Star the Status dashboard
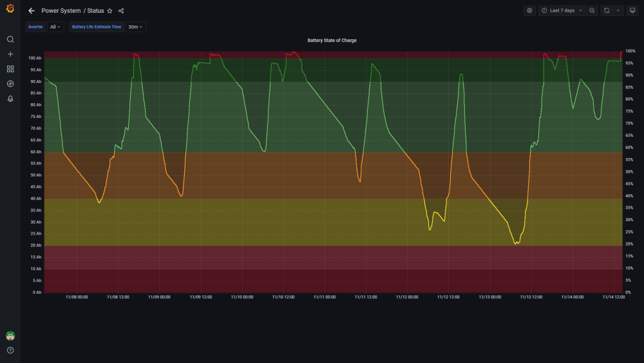 click(109, 11)
